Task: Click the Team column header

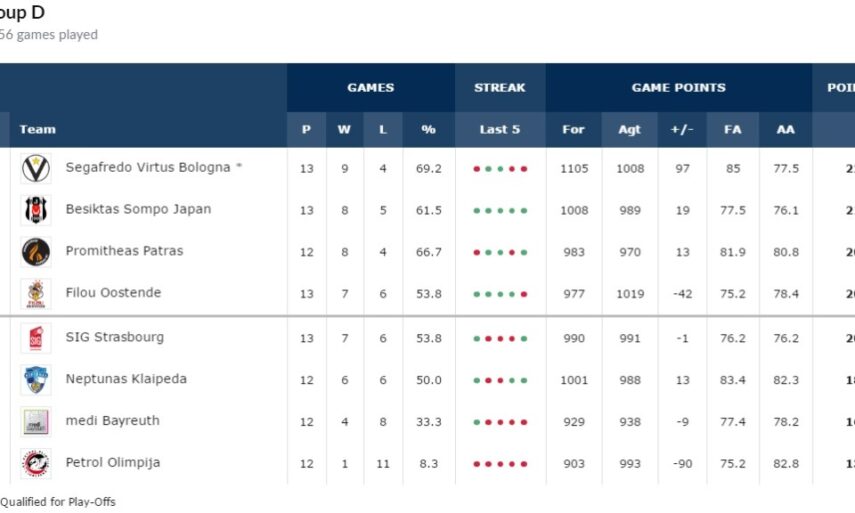Action: click(38, 129)
